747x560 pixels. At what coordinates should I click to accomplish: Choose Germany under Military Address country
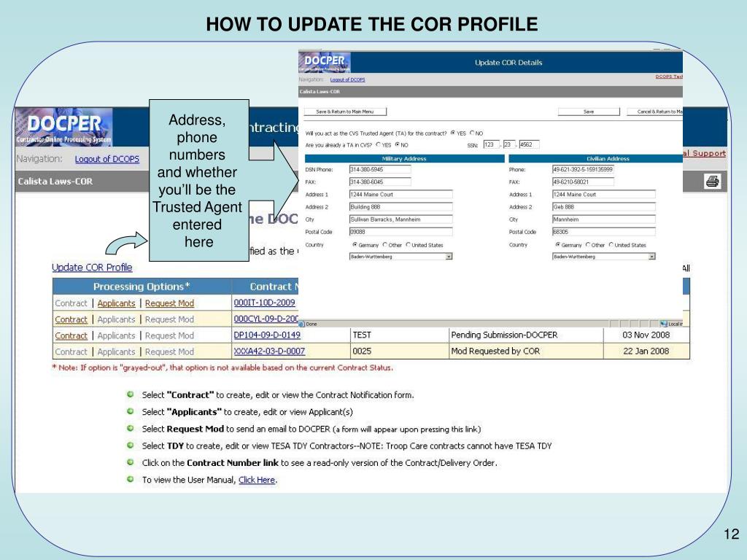tap(355, 245)
